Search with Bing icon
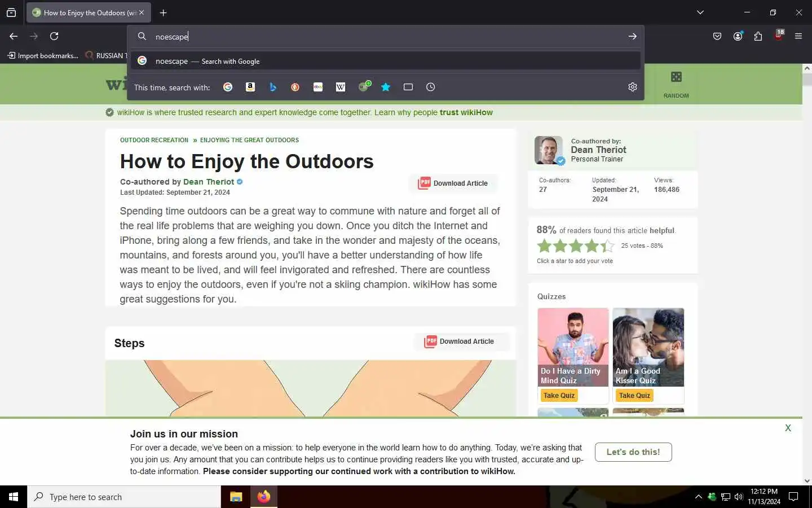Image resolution: width=812 pixels, height=508 pixels. [273, 87]
